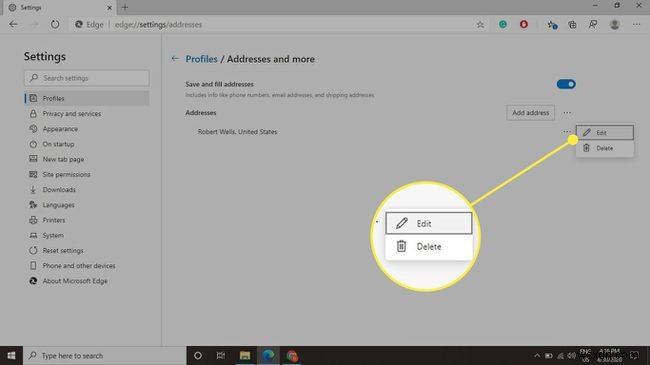Choose Edit in address context menu
Image resolution: width=650 pixels, height=365 pixels.
pos(604,133)
